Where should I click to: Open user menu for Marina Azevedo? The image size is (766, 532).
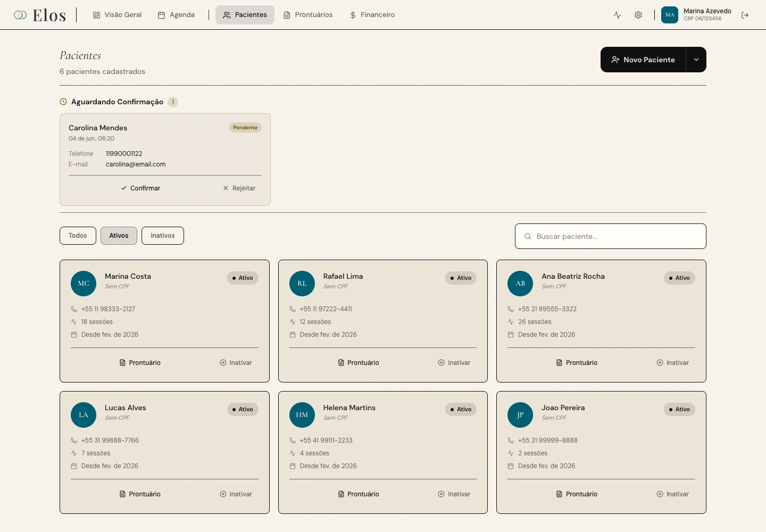point(697,15)
